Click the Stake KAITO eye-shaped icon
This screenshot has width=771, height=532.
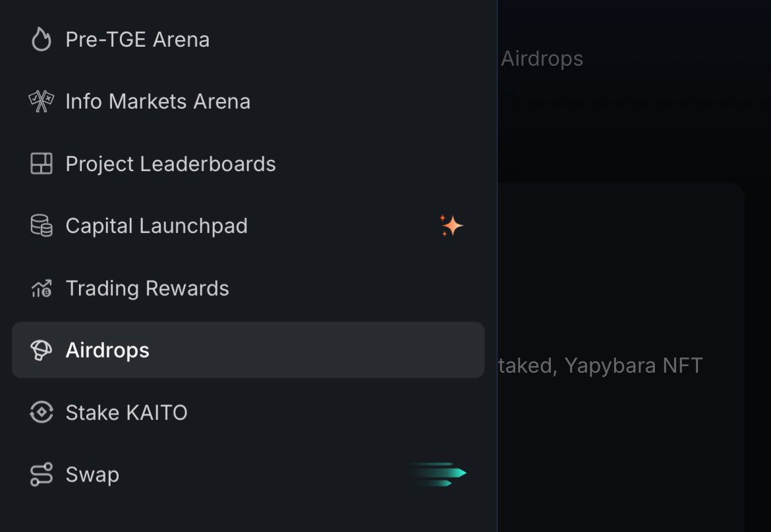(41, 413)
